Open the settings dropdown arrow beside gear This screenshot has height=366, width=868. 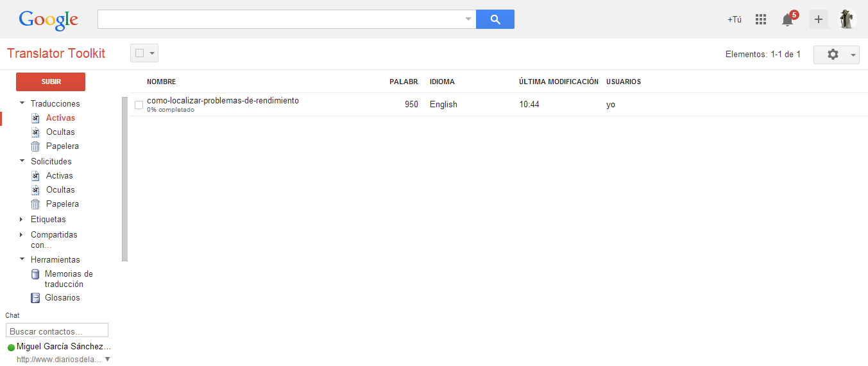click(853, 55)
